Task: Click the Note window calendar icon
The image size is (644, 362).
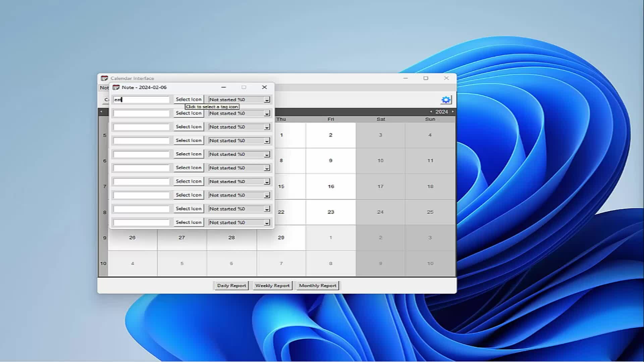Action: click(x=116, y=87)
